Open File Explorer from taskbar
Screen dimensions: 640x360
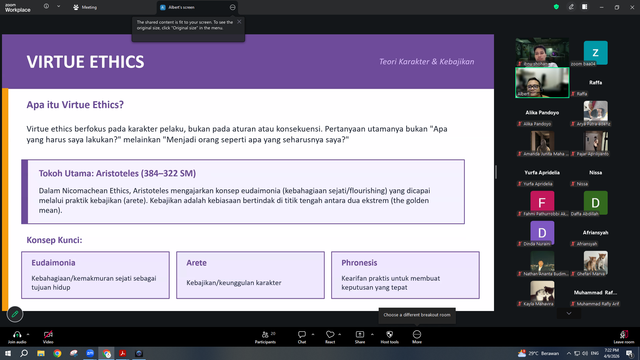[41, 353]
